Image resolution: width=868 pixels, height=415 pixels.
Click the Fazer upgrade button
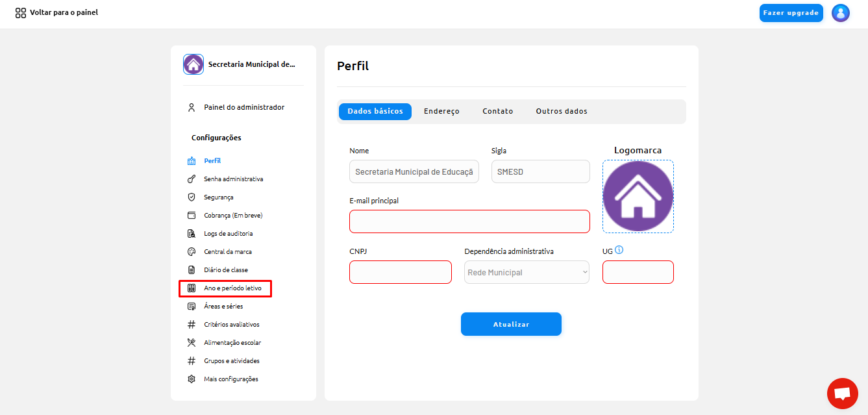(x=791, y=13)
